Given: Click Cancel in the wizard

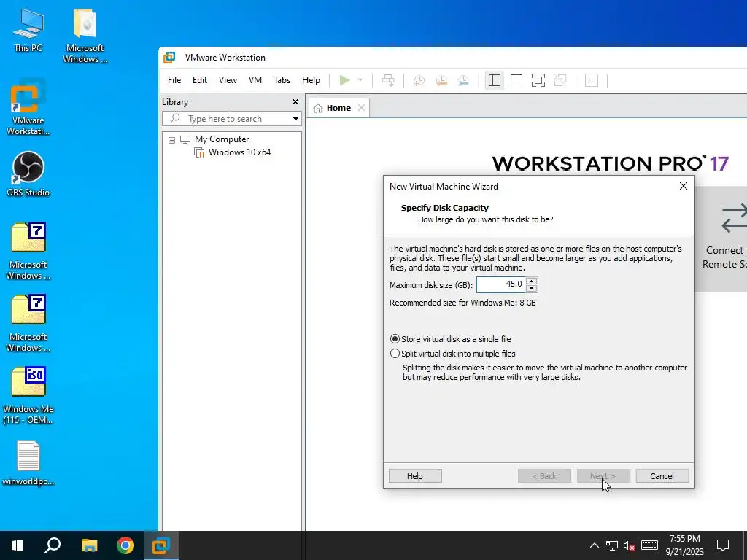Looking at the screenshot, I should click(x=662, y=475).
